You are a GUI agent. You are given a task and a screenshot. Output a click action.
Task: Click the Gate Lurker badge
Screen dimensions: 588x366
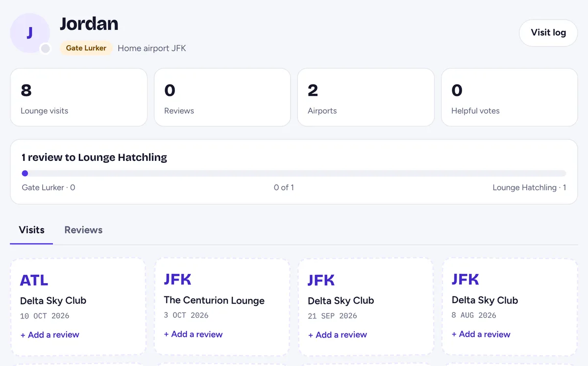point(86,48)
